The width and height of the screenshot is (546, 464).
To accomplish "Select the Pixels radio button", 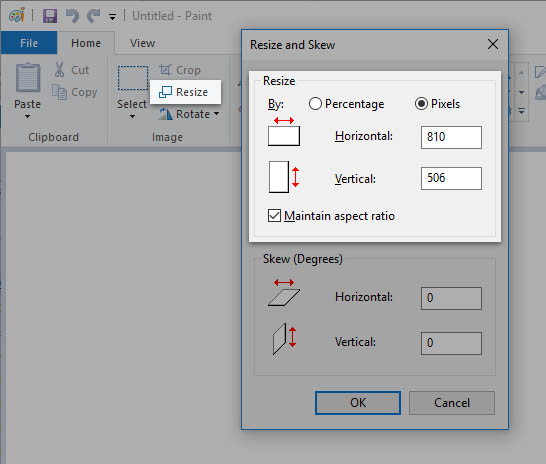I will tap(421, 104).
